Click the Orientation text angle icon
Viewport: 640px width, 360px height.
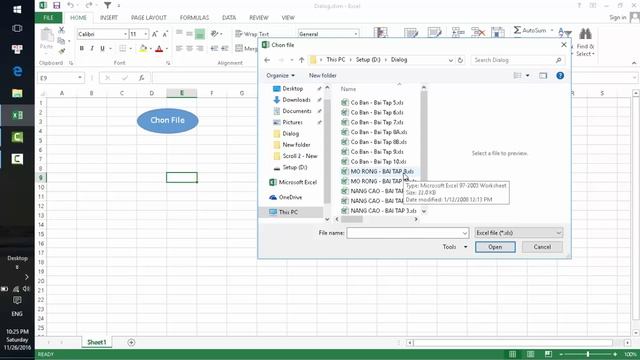click(215, 33)
